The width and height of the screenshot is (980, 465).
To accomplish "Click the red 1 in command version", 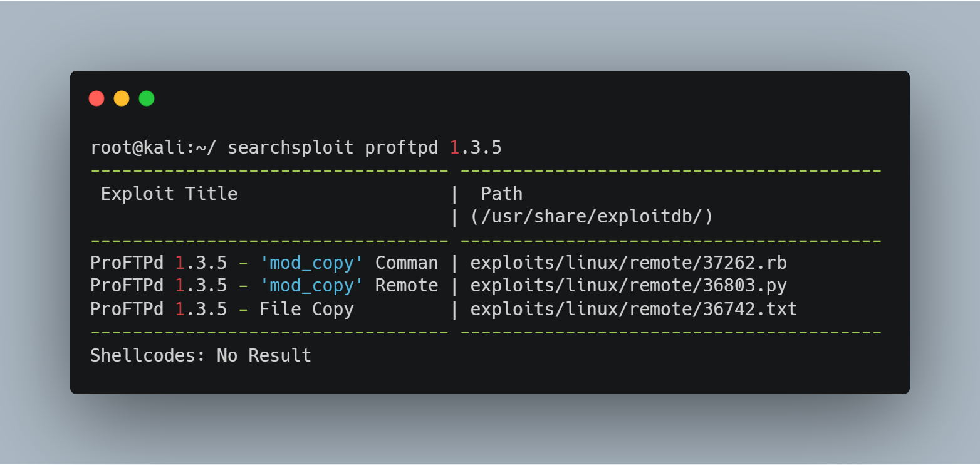I will [x=454, y=148].
